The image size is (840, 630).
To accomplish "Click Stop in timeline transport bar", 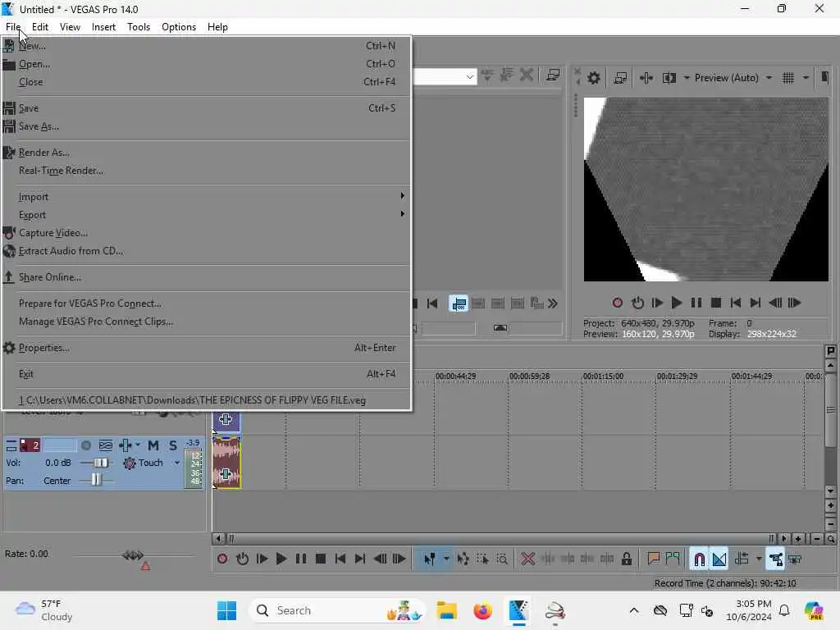I will (x=321, y=559).
